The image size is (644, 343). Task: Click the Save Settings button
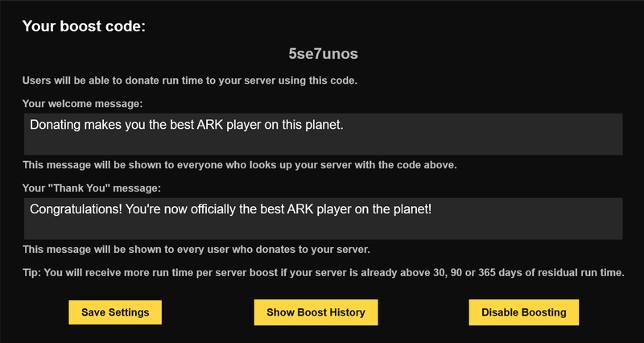pos(115,312)
